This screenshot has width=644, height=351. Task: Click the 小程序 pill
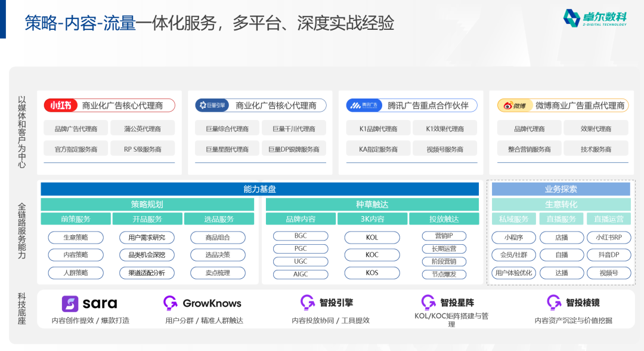click(514, 238)
